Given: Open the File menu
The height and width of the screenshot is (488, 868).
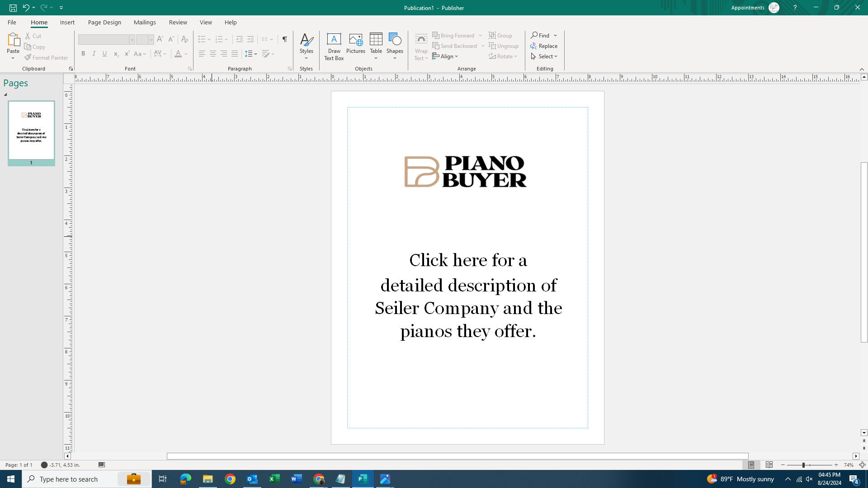Looking at the screenshot, I should [12, 22].
